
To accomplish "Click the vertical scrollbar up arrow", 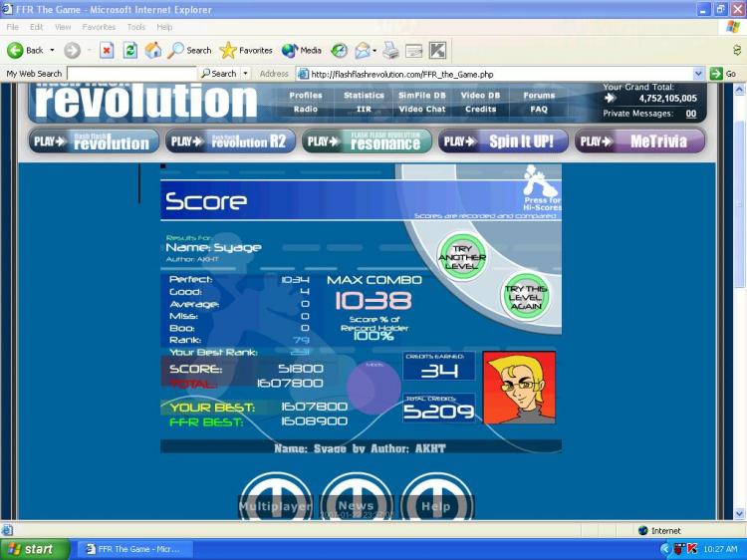I will point(739,89).
